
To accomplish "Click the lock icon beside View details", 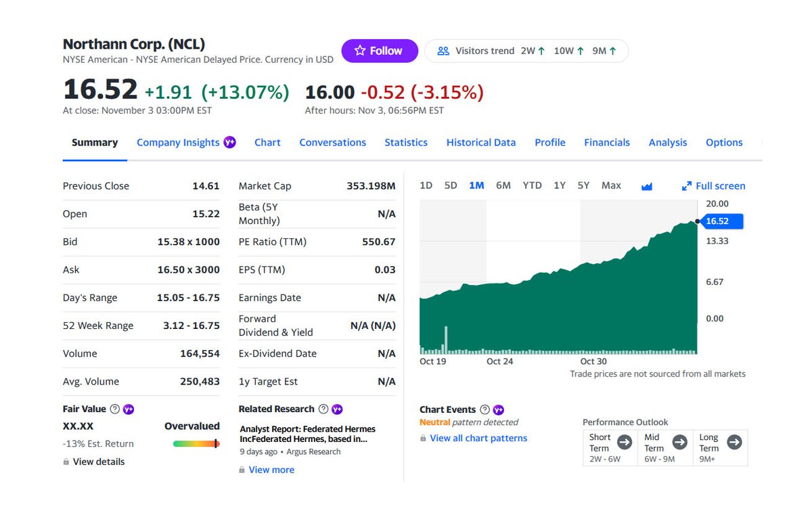I will (66, 462).
